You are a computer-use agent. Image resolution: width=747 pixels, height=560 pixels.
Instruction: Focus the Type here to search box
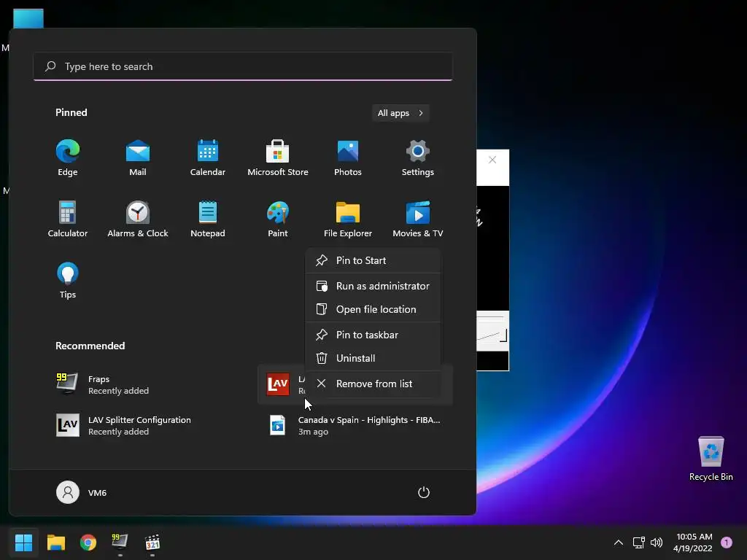pyautogui.click(x=243, y=66)
